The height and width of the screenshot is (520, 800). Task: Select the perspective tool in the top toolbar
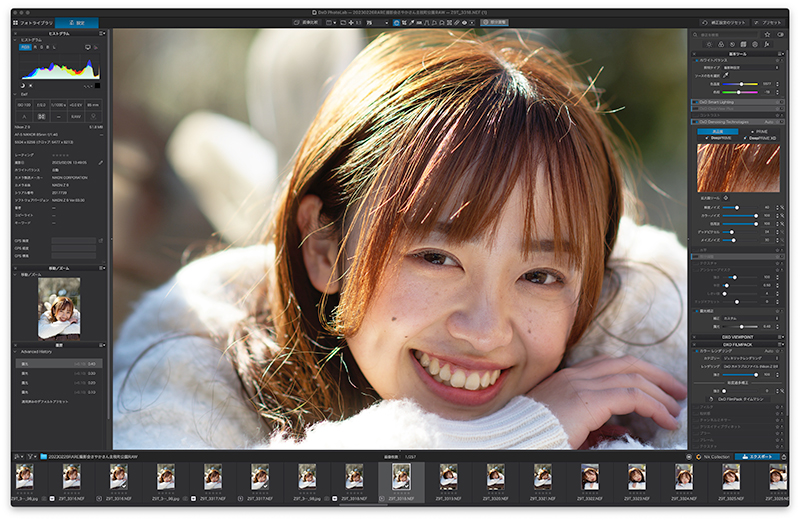pos(427,22)
